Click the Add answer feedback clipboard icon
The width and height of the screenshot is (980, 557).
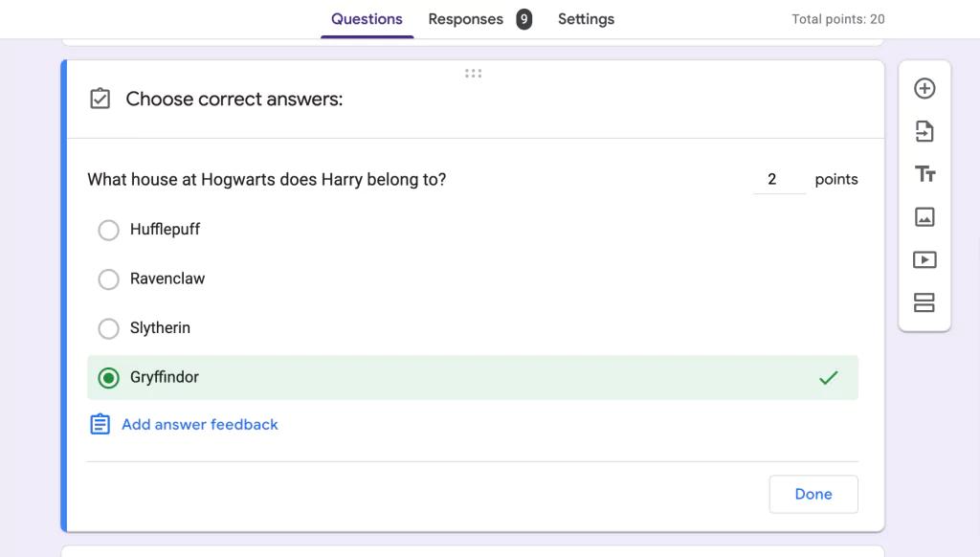100,423
